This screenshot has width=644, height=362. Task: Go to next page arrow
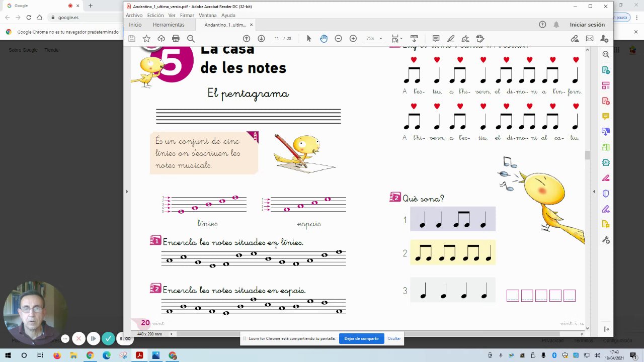tap(261, 39)
